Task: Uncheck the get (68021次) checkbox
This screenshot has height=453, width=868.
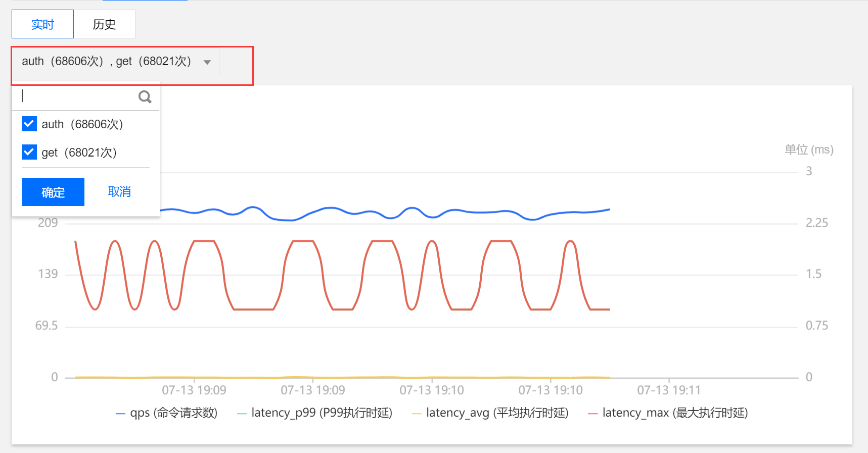Action: point(29,152)
